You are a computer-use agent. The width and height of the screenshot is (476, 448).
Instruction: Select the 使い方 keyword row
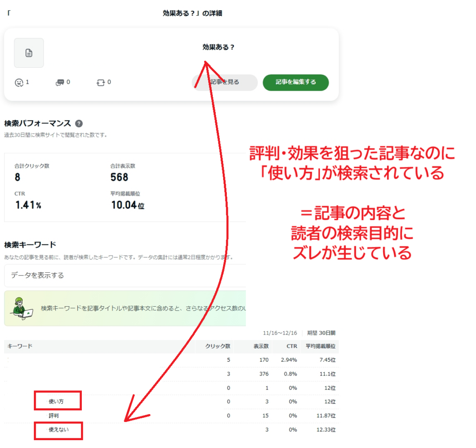click(56, 402)
